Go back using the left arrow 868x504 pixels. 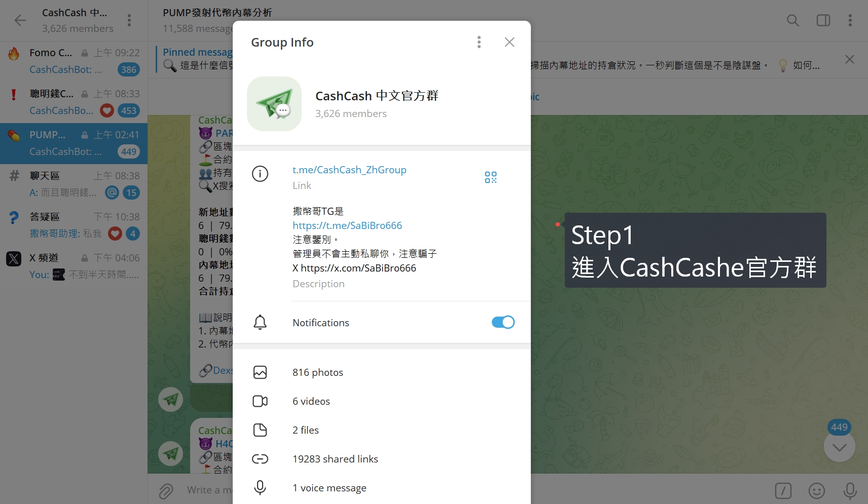[20, 20]
